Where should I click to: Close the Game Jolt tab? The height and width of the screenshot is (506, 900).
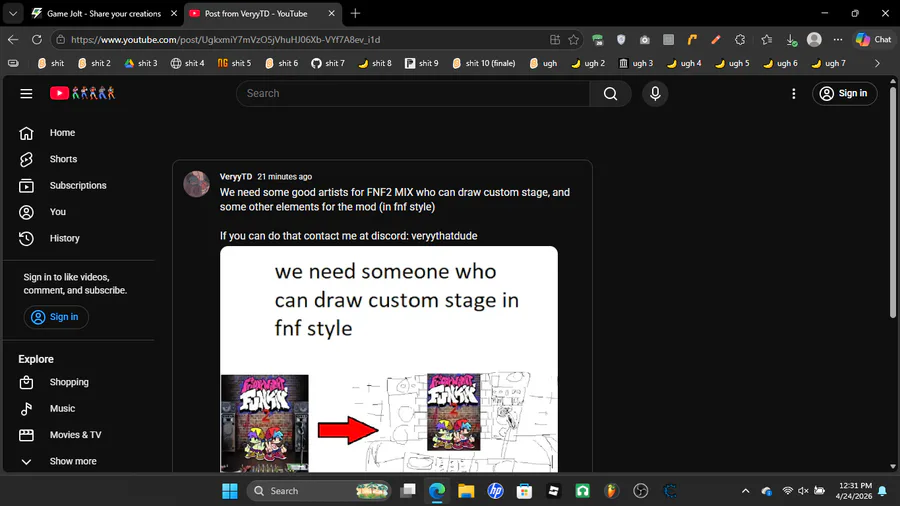[174, 13]
